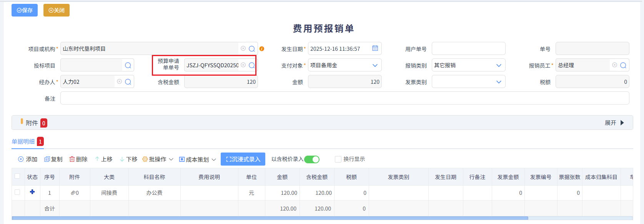Open calendar picker for 发生日期
Screen dimensions: 644x224
click(375, 48)
